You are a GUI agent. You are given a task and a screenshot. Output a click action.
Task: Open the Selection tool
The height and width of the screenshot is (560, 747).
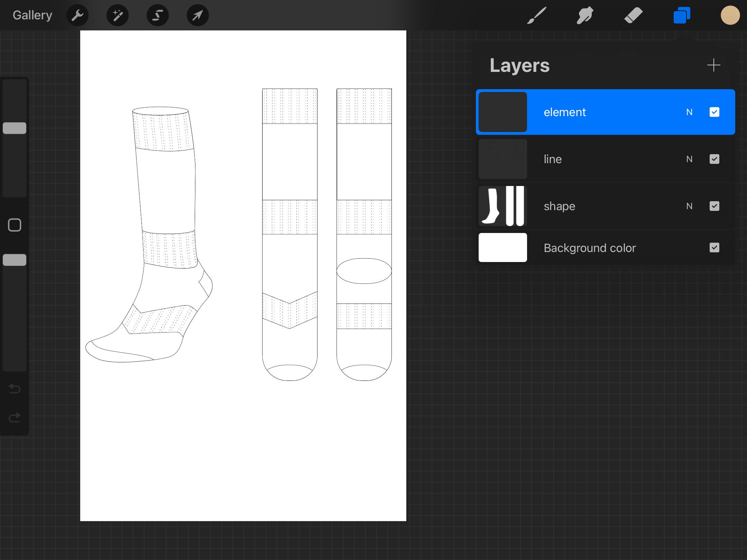(157, 15)
